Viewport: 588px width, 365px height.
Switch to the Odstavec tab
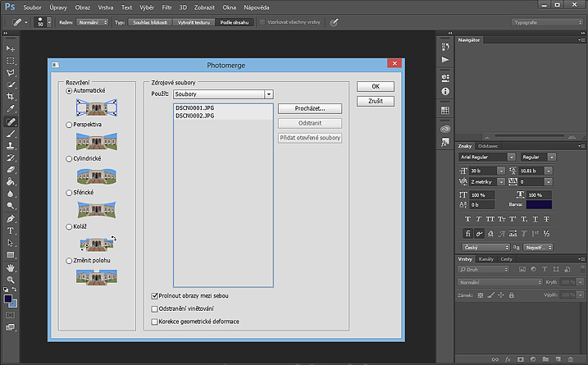[488, 146]
